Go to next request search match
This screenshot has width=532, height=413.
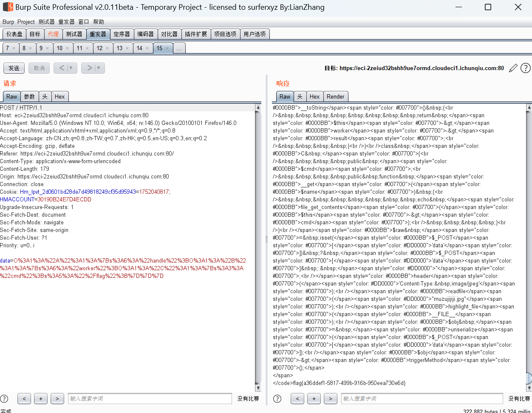click(57, 399)
